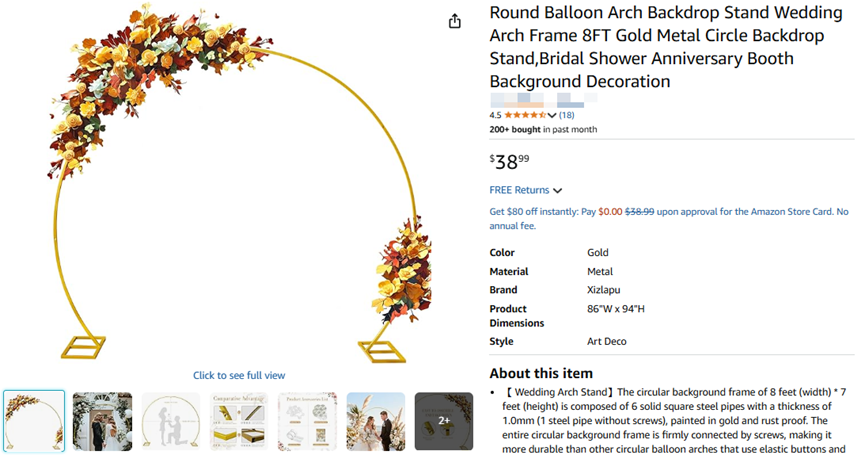The height and width of the screenshot is (455, 865).
Task: Open the star rating breakdown chevron
Action: [x=552, y=115]
